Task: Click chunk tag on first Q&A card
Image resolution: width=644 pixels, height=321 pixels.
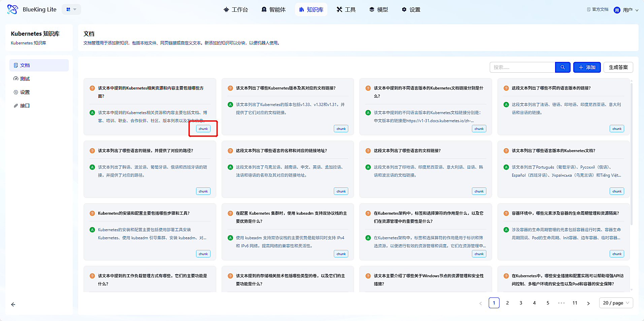Action: 203,129
